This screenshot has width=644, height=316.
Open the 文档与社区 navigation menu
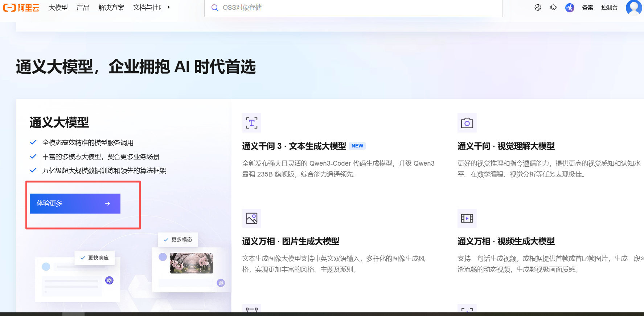(147, 8)
